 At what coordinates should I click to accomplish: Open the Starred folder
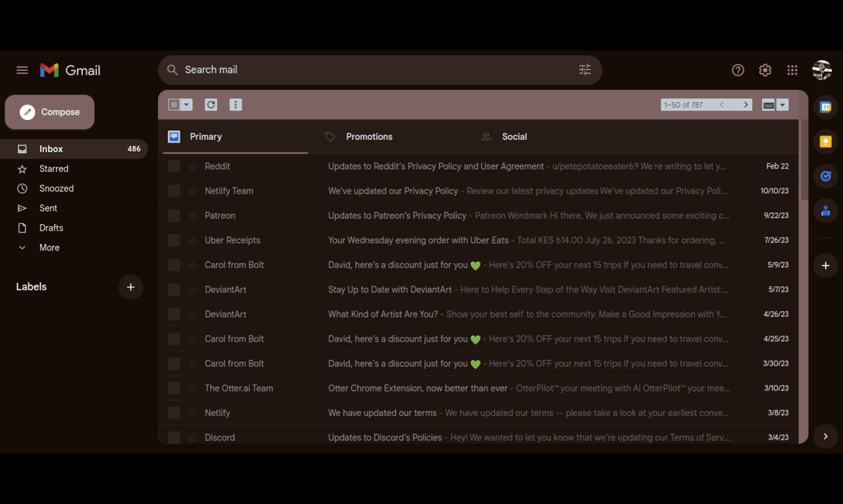[x=74, y=168]
